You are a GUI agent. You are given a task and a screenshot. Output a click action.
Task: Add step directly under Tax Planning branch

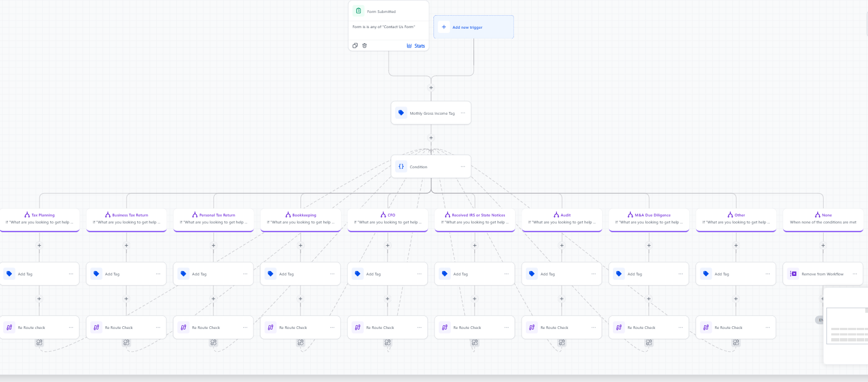coord(39,246)
